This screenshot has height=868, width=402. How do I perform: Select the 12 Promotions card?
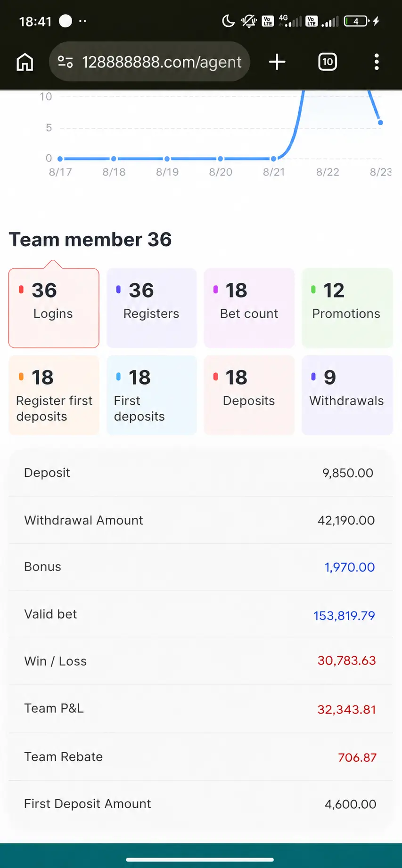(x=347, y=308)
